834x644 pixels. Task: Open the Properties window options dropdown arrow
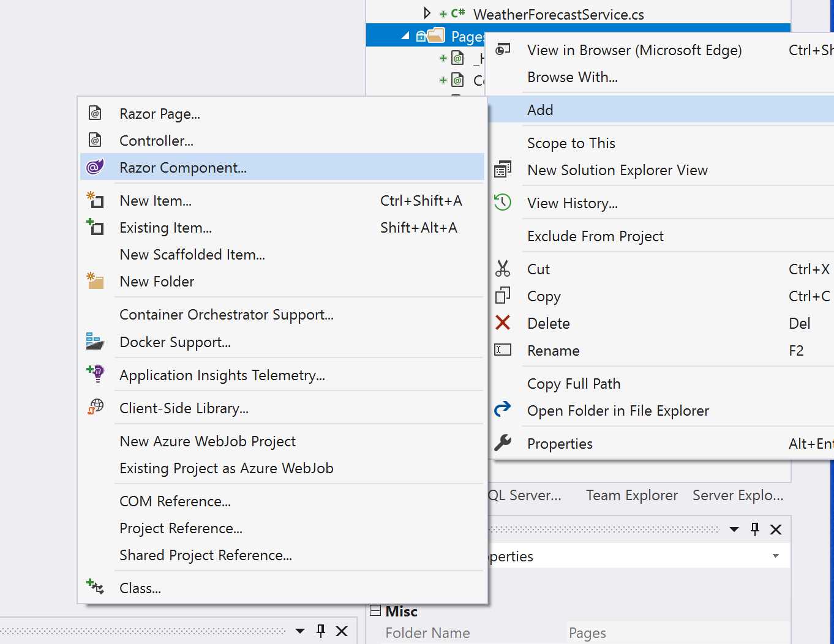coord(734,530)
